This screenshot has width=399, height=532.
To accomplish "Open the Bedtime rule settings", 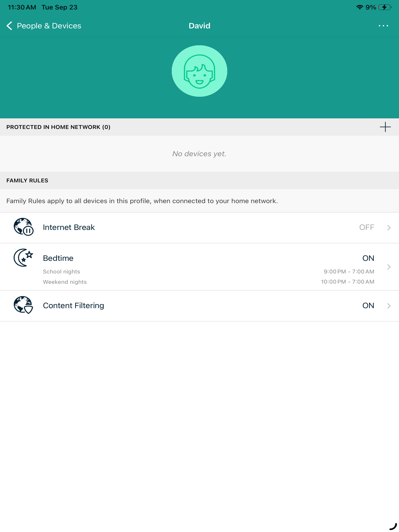I will pyautogui.click(x=199, y=267).
